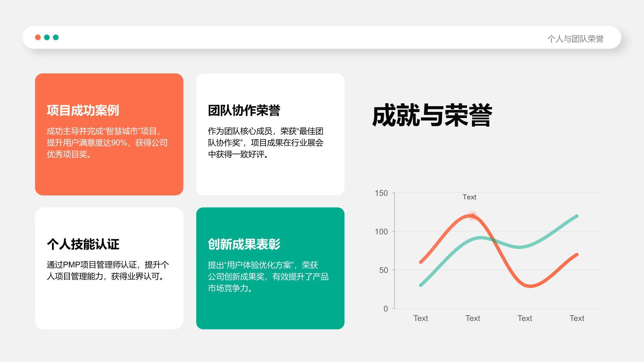Image resolution: width=644 pixels, height=362 pixels.
Task: Click the orange dot in header bar
Action: 38,37
